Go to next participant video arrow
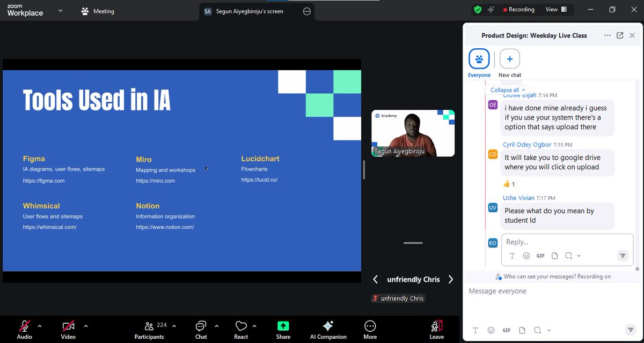 pos(451,279)
